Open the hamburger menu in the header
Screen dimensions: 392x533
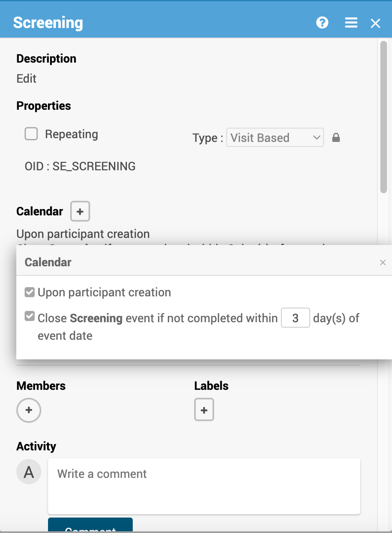(351, 23)
